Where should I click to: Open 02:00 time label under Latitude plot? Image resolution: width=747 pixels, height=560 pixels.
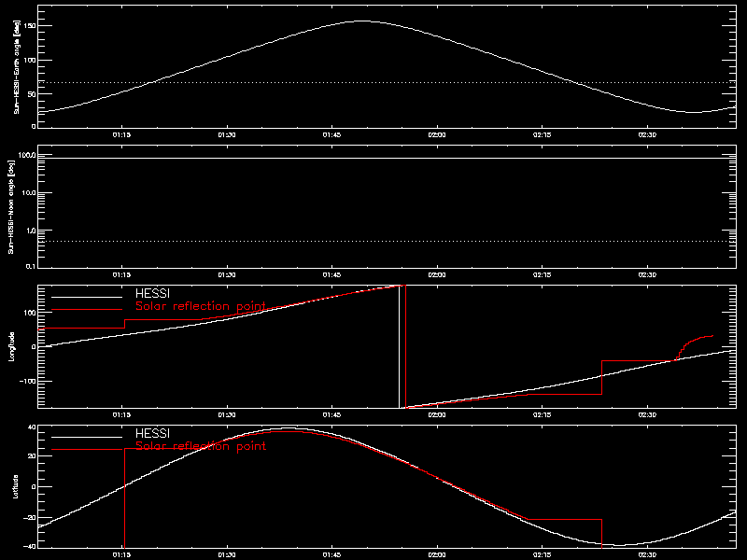pyautogui.click(x=437, y=555)
